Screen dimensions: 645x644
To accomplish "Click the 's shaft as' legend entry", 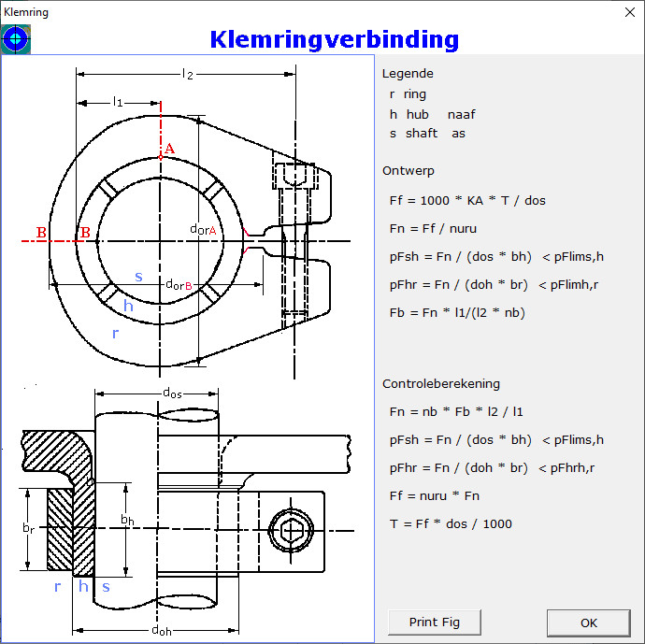I will click(x=427, y=134).
